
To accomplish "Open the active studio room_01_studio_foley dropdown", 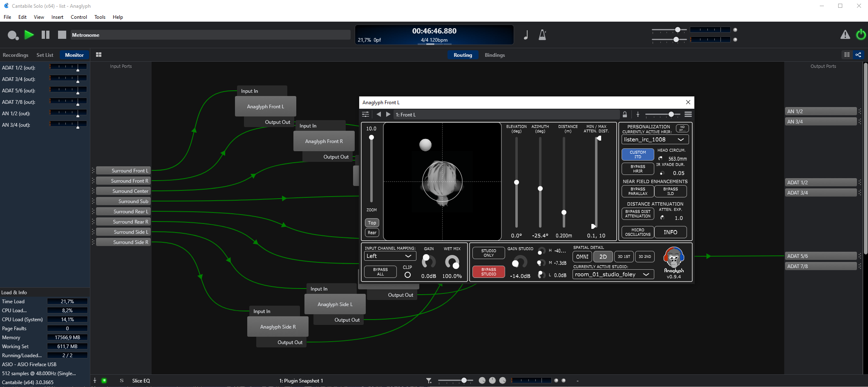I will point(613,275).
